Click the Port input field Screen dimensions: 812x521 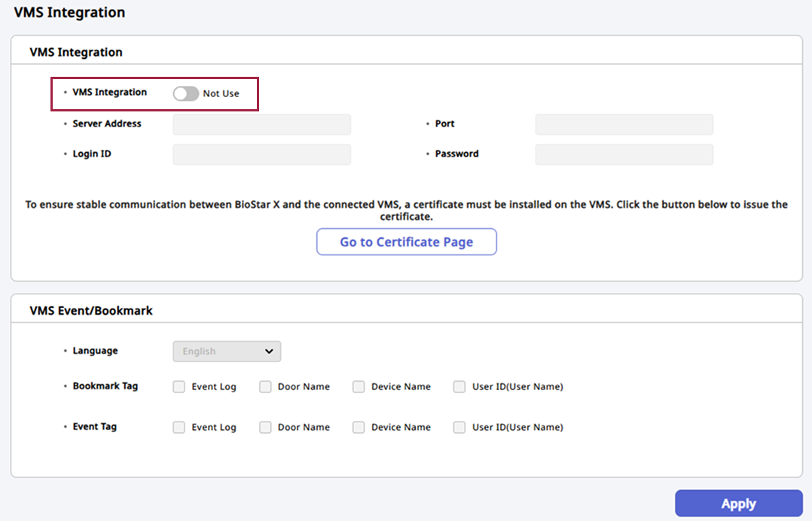[x=624, y=124]
